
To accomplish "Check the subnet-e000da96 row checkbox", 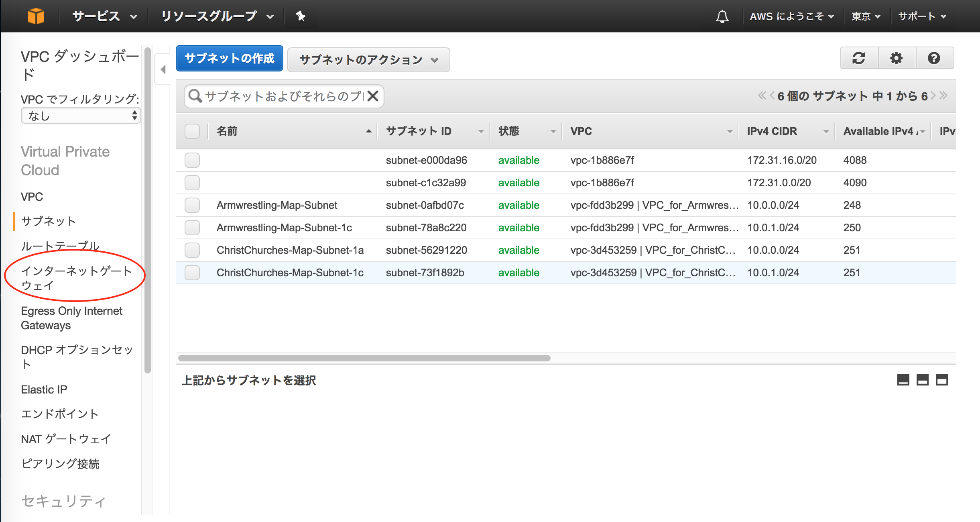I will tap(193, 160).
